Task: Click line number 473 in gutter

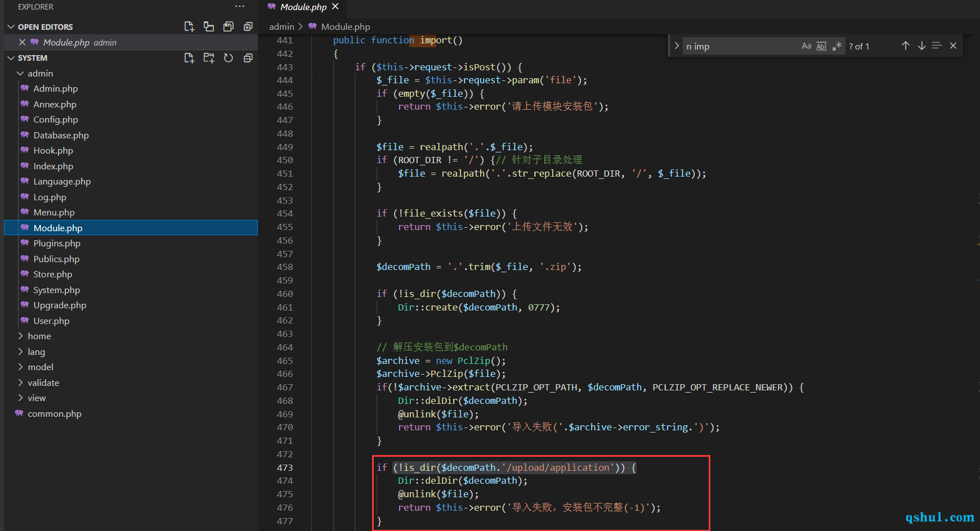Action: coord(285,467)
